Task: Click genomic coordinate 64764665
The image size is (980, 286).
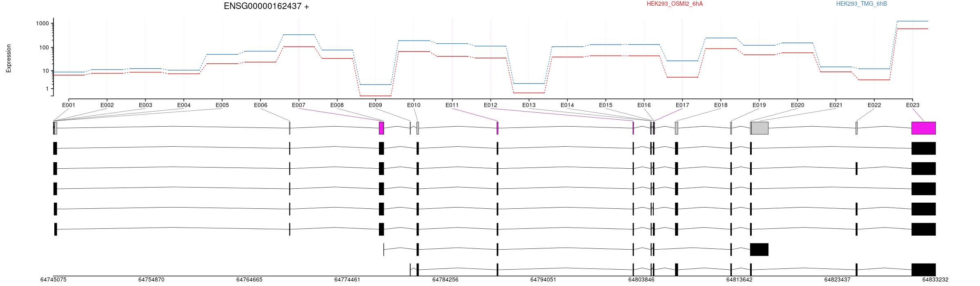Action: (x=249, y=280)
